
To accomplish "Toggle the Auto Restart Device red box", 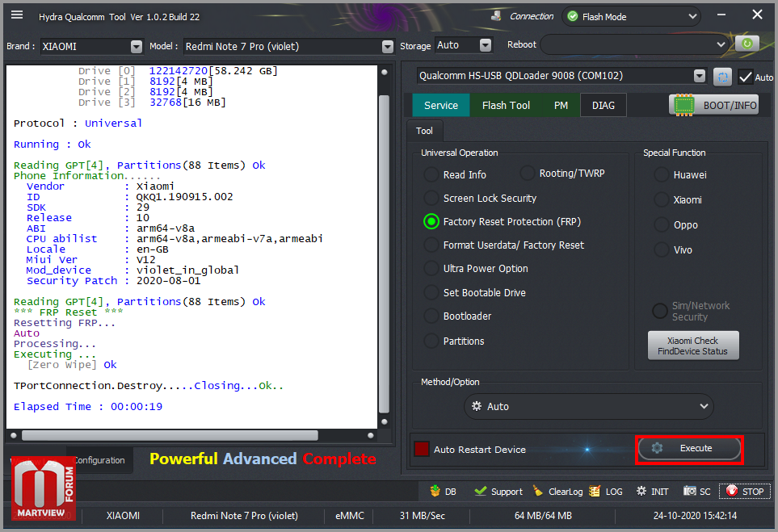I will pyautogui.click(x=421, y=450).
